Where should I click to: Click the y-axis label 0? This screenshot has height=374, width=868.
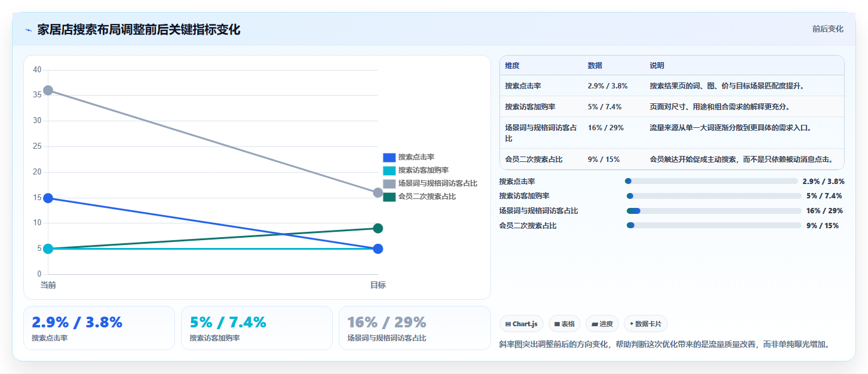tap(39, 274)
